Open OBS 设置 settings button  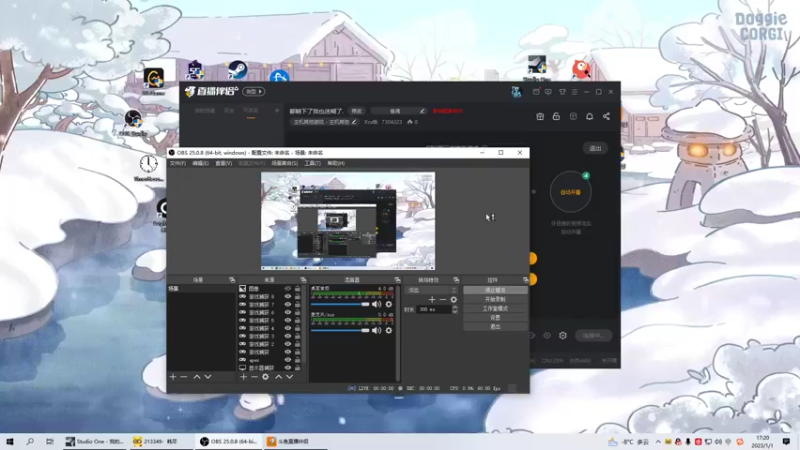pos(495,317)
